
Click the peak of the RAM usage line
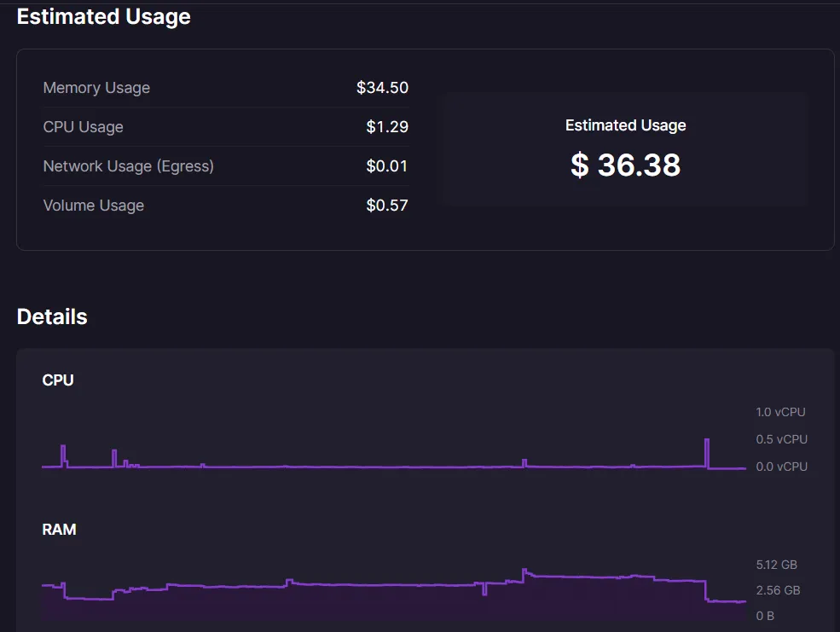525,570
